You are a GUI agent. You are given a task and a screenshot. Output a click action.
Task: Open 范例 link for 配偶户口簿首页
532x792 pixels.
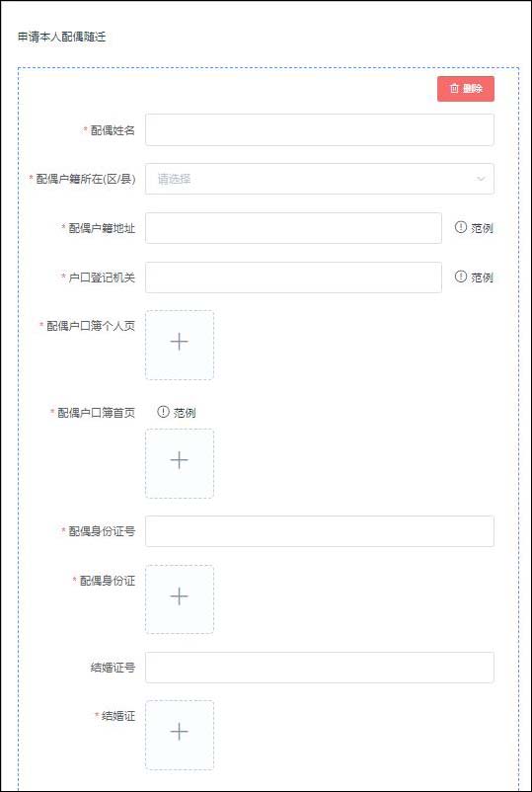point(185,413)
